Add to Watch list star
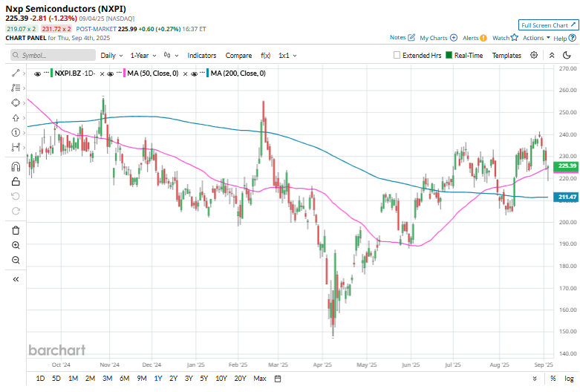 pyautogui.click(x=514, y=37)
